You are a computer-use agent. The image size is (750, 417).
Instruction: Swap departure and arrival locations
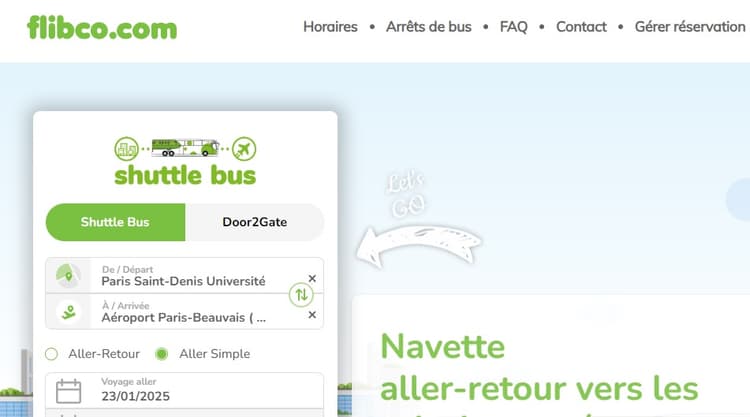pyautogui.click(x=301, y=294)
